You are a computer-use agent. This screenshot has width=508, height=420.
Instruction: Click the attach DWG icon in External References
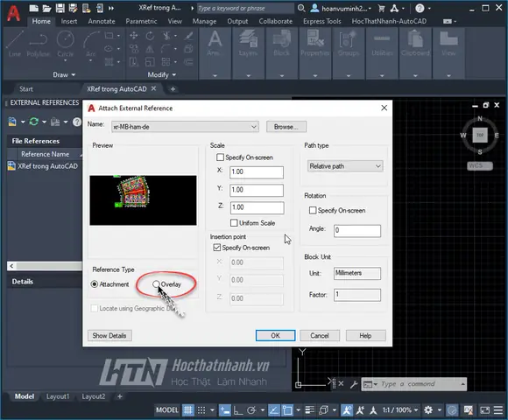[x=12, y=122]
